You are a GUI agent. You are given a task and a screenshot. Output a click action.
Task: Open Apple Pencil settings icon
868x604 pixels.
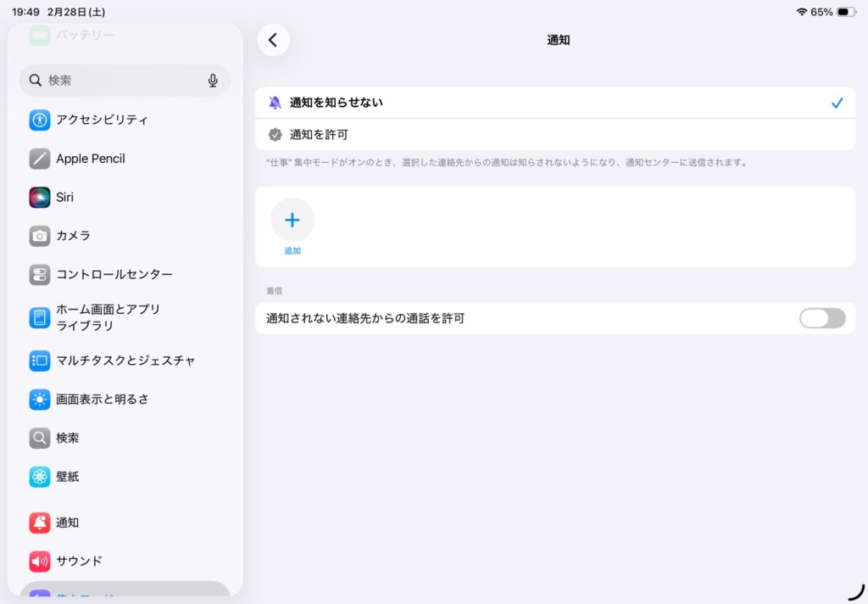pyautogui.click(x=40, y=159)
